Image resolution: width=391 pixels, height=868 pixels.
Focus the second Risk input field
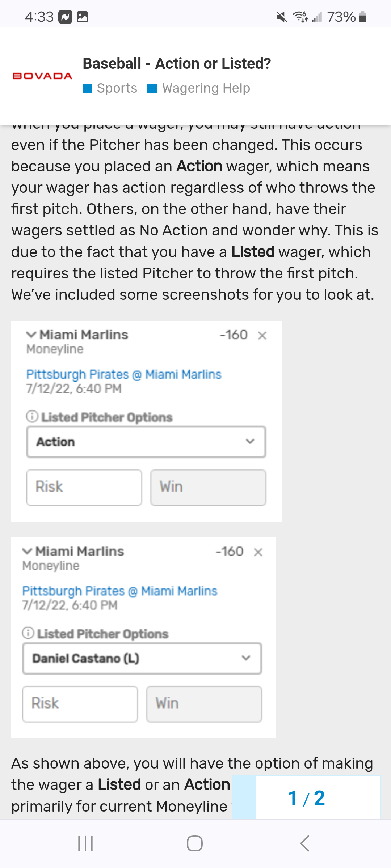pyautogui.click(x=80, y=704)
